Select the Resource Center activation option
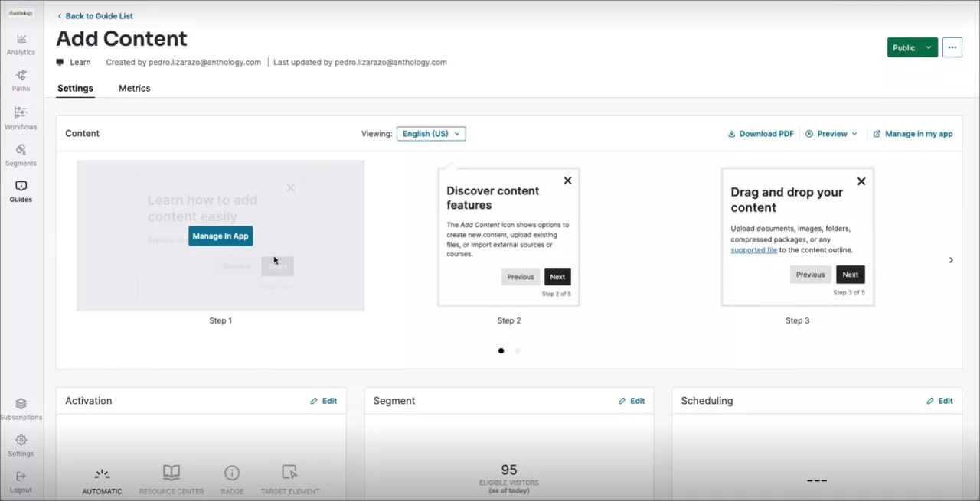 tap(171, 479)
